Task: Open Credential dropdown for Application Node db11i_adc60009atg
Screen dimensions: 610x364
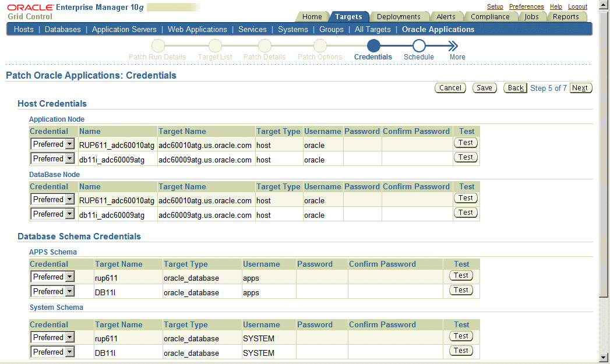Action: [52, 158]
